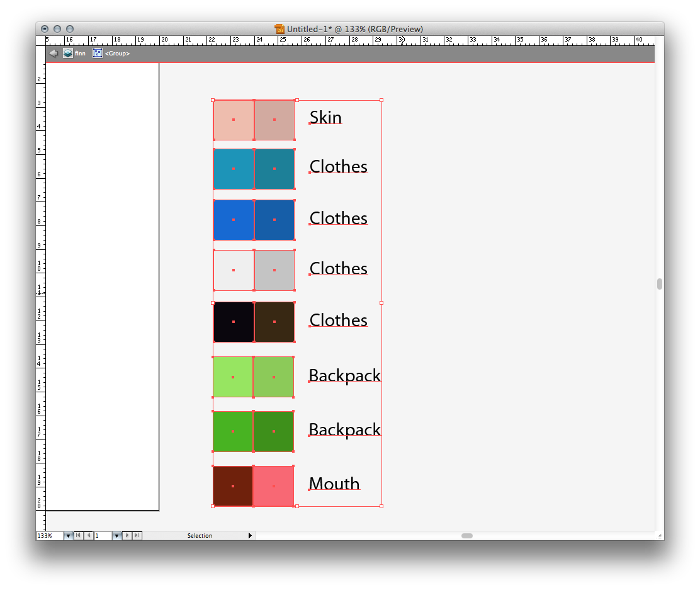Click the zoom percentage field showing 133%
This screenshot has height=590, width=700.
point(50,536)
